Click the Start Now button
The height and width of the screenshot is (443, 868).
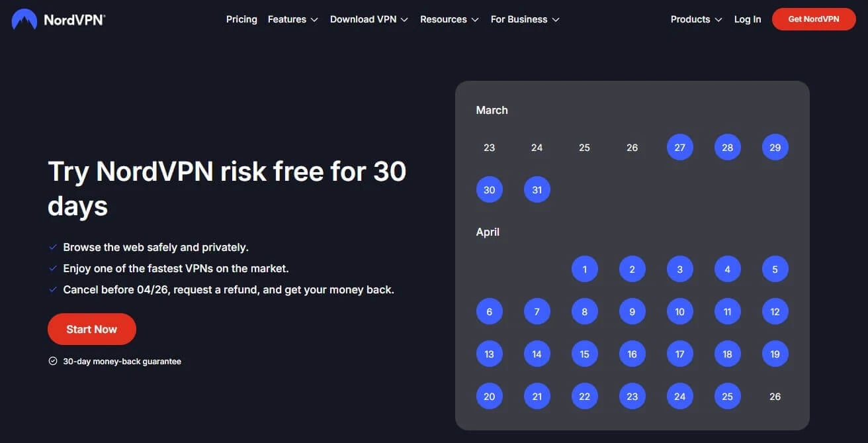92,328
